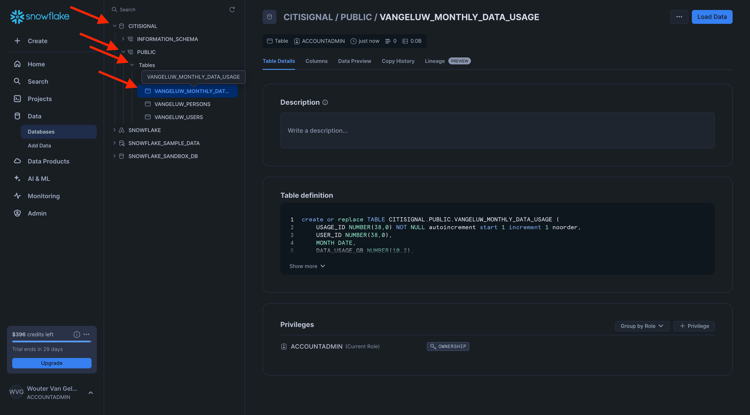Switch to the Columns tab
The image size is (750, 415).
click(x=316, y=61)
